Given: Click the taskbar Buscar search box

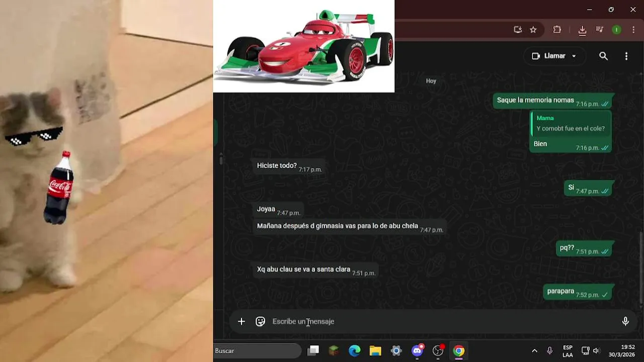Looking at the screenshot, I should 257,350.
